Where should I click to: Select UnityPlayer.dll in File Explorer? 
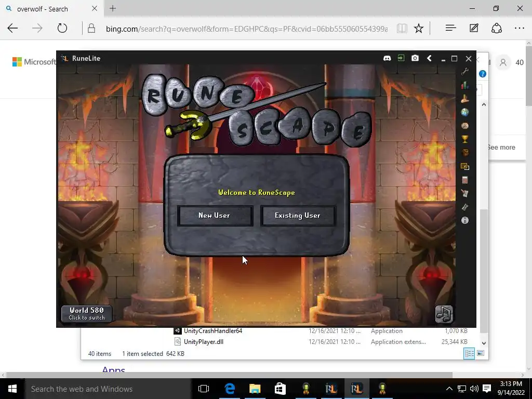point(204,342)
